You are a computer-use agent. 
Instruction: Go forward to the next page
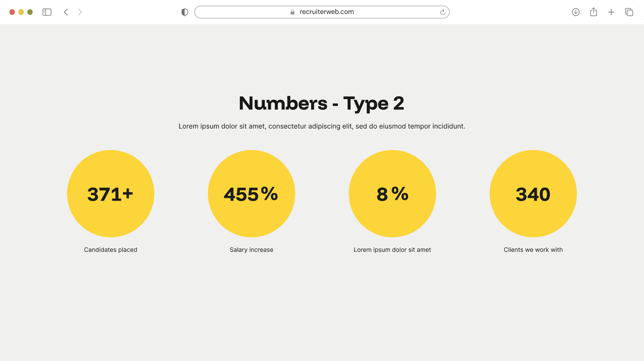coord(80,12)
